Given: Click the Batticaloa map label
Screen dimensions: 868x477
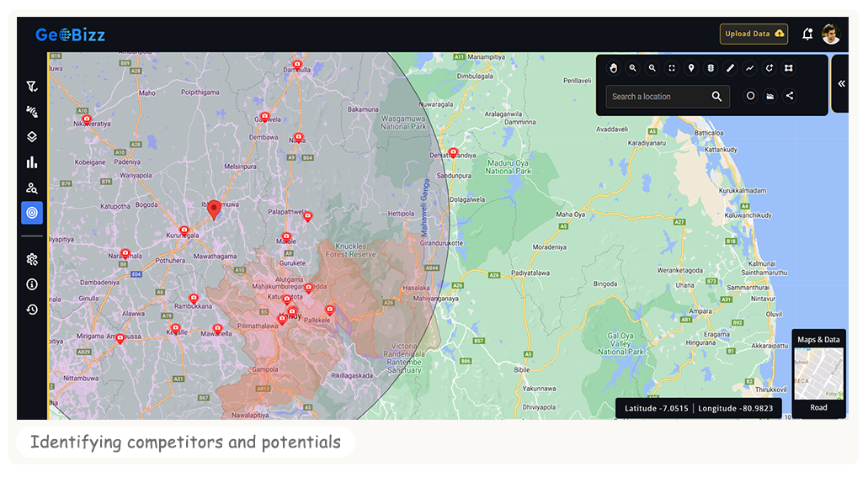Looking at the screenshot, I should click(x=709, y=133).
